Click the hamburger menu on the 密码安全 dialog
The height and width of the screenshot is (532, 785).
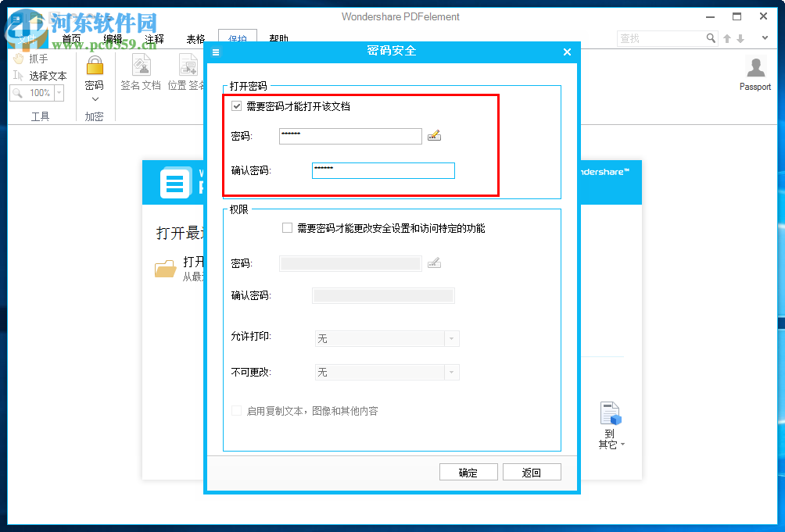pos(214,52)
